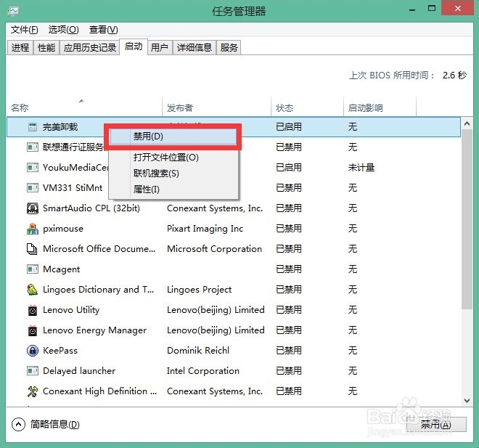Open the 查看(V) menu
The image size is (479, 448).
[x=103, y=30]
